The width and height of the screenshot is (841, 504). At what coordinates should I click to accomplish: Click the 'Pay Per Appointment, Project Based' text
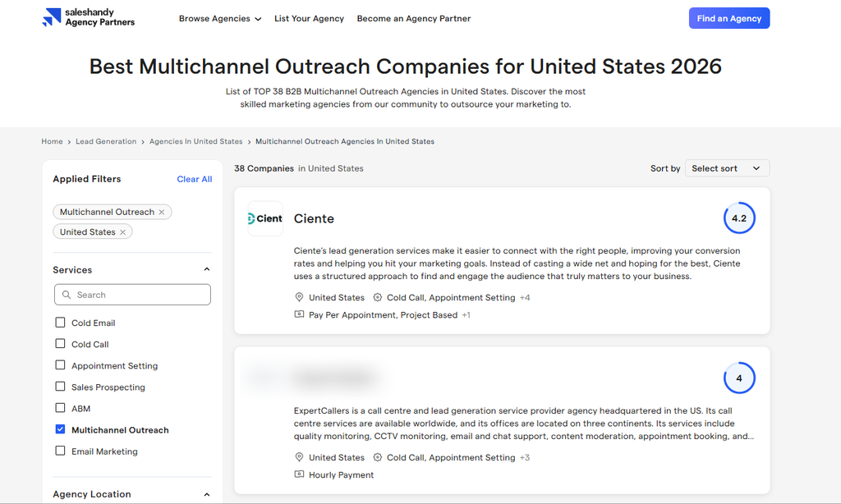(x=383, y=315)
